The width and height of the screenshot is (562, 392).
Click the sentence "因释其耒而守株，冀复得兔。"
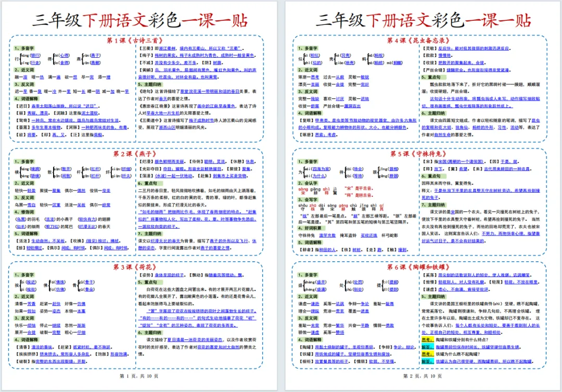[x=449, y=183]
